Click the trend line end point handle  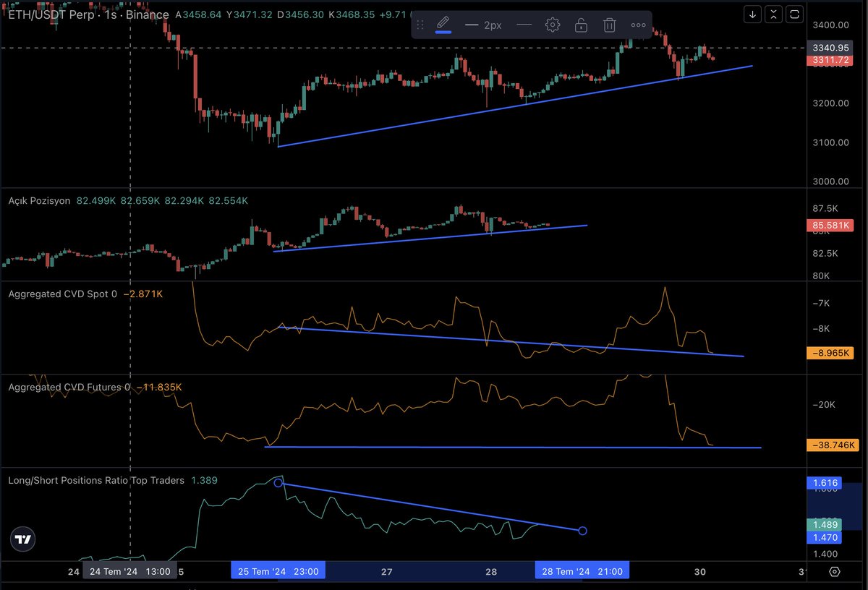583,531
